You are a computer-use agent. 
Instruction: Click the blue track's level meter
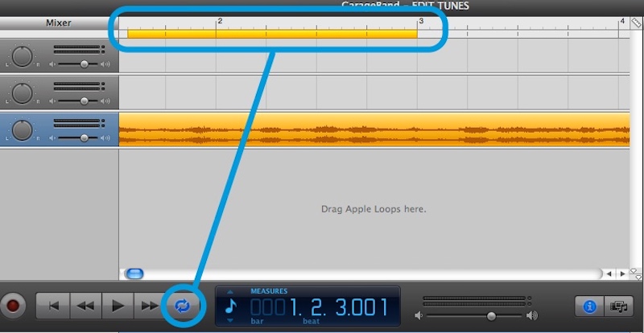[x=79, y=123]
